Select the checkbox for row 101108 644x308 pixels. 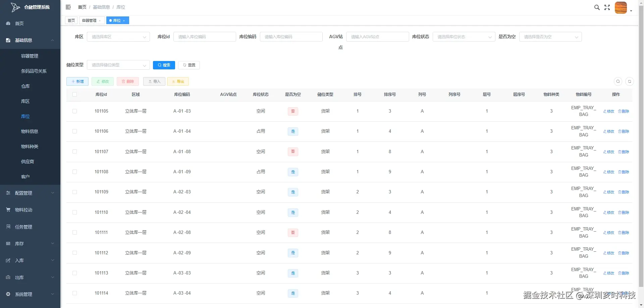tap(74, 172)
